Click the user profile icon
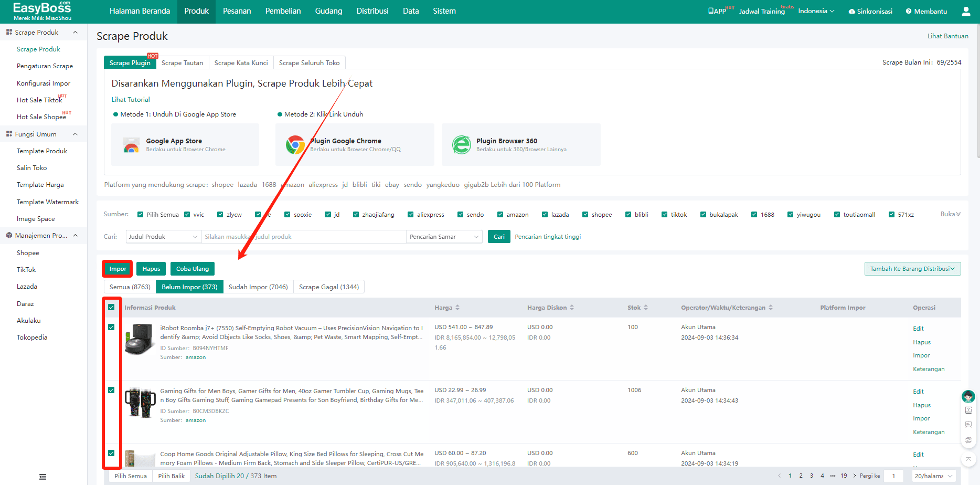Screen dimensions: 980x485 coord(966,11)
